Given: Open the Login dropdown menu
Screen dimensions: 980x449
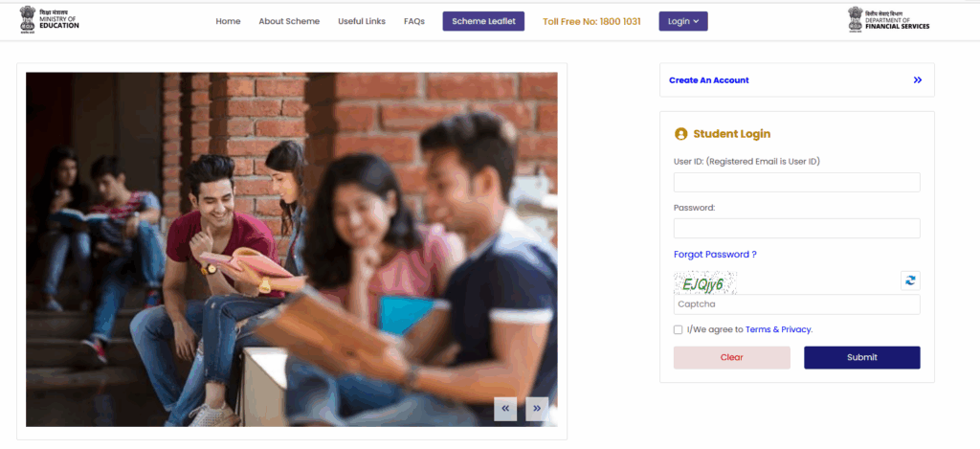Looking at the screenshot, I should (x=683, y=21).
